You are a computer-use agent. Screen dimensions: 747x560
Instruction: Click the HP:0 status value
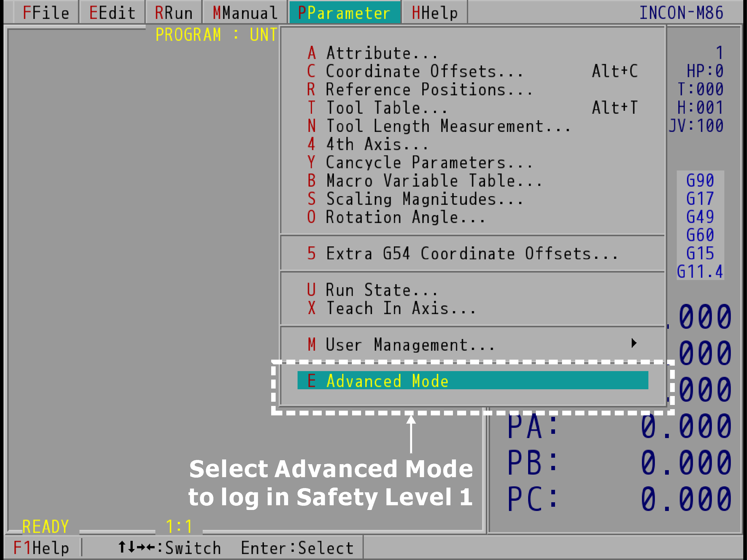click(x=705, y=71)
